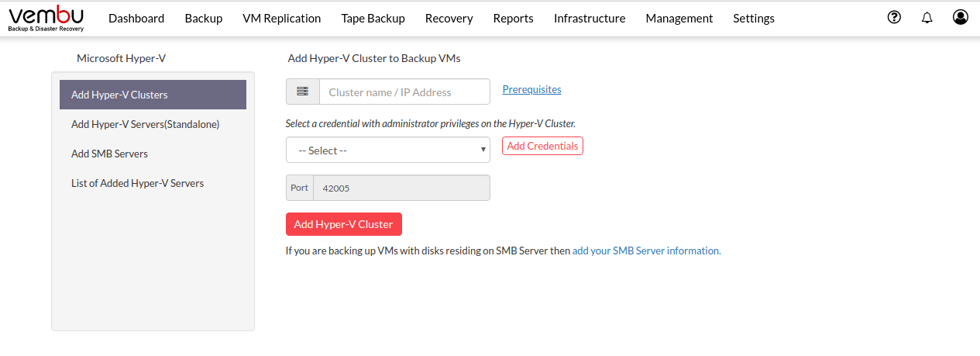Screen dimensions: 980x356
Task: Click the red Add Hyper-V Cluster button
Action: click(344, 224)
